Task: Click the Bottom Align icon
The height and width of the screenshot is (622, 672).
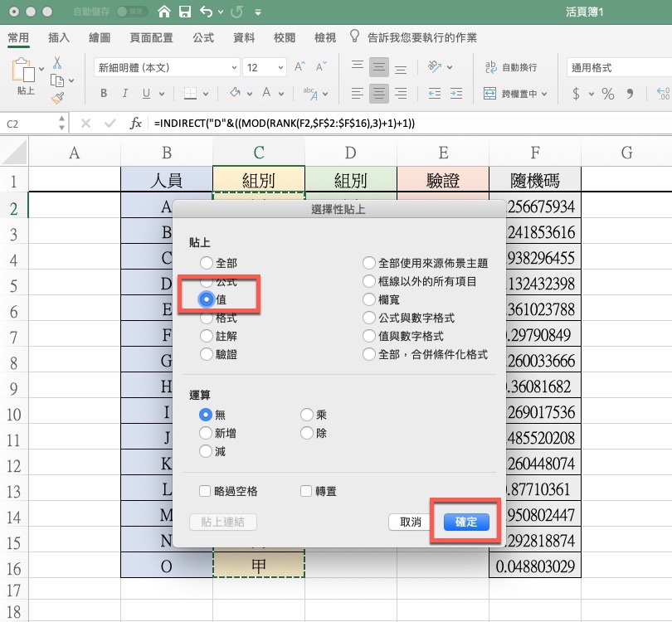Action: (x=401, y=68)
